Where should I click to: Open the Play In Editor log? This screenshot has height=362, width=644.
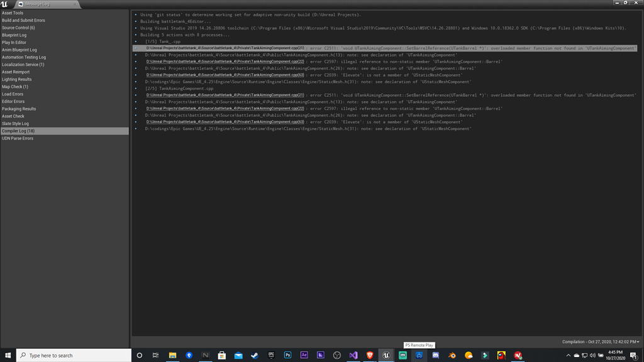65,42
